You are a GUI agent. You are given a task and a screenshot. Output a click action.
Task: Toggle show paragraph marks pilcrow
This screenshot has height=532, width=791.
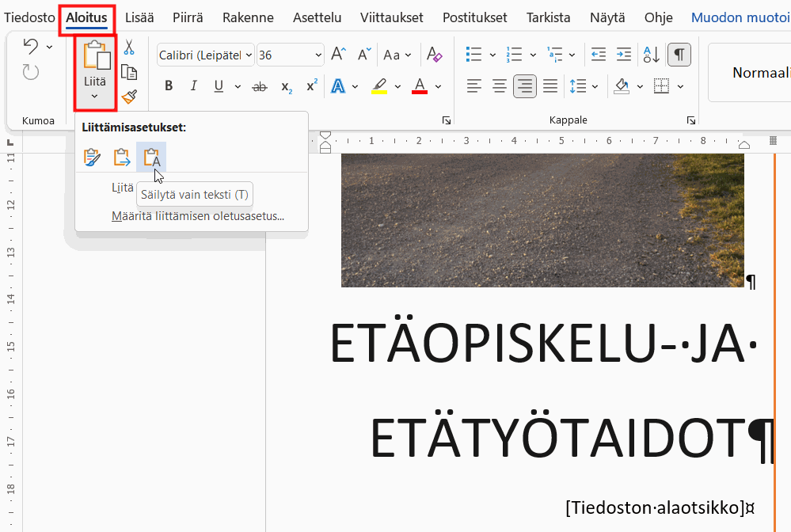679,55
